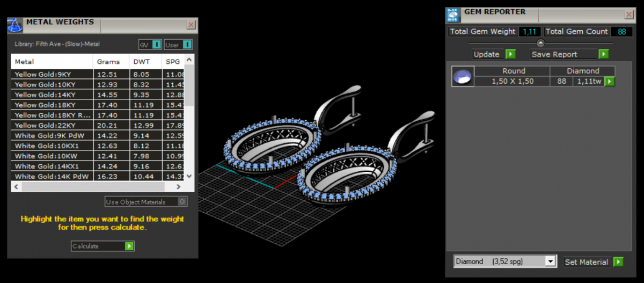Sort by the DWT column header
Image resolution: width=644 pixels, height=283 pixels.
(x=145, y=62)
